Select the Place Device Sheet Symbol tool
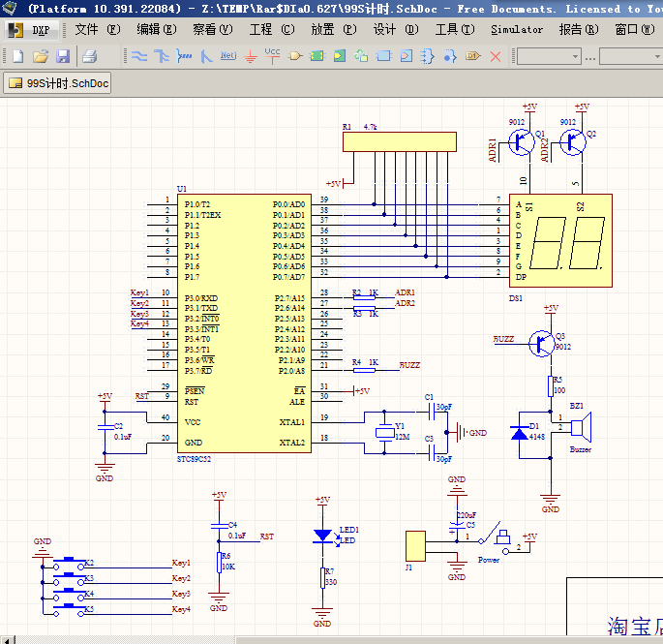This screenshot has width=663, height=644. (361, 56)
